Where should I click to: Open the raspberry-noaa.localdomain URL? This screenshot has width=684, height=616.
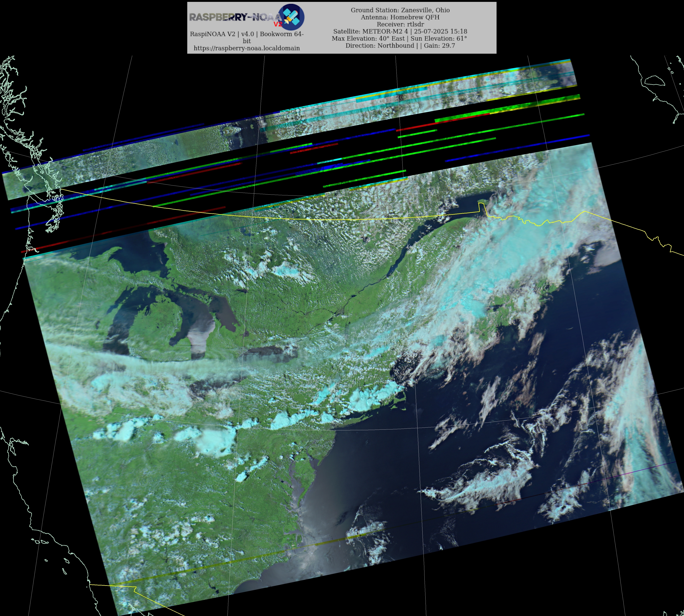(247, 48)
